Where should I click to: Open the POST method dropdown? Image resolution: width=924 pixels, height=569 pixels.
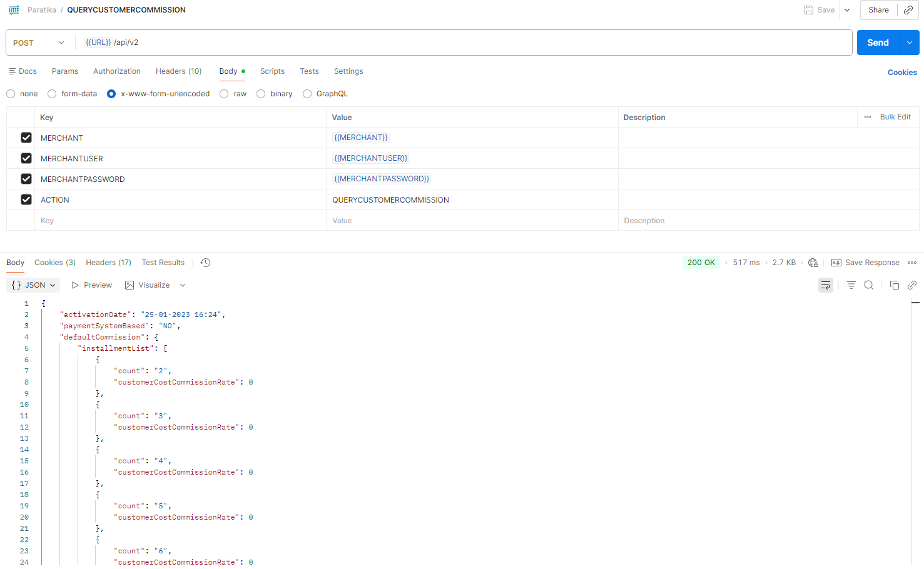click(x=39, y=43)
